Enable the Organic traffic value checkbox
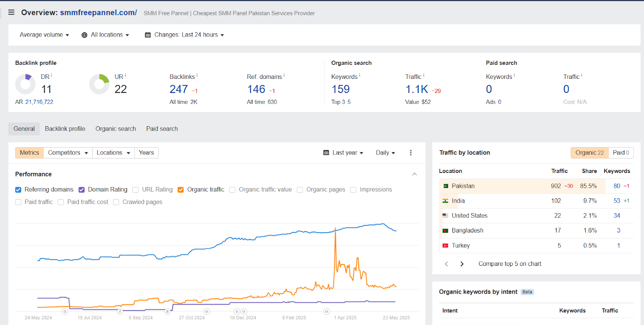The width and height of the screenshot is (644, 325). click(x=232, y=190)
